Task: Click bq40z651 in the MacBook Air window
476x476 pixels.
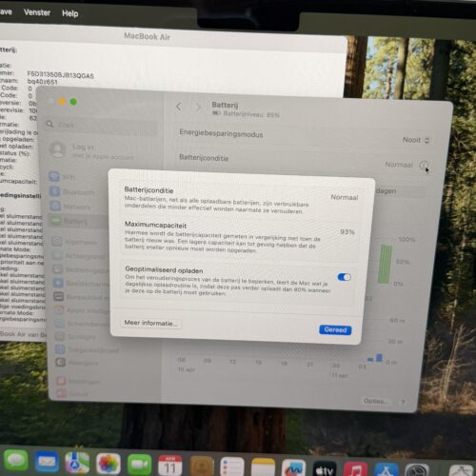Action: (x=42, y=82)
